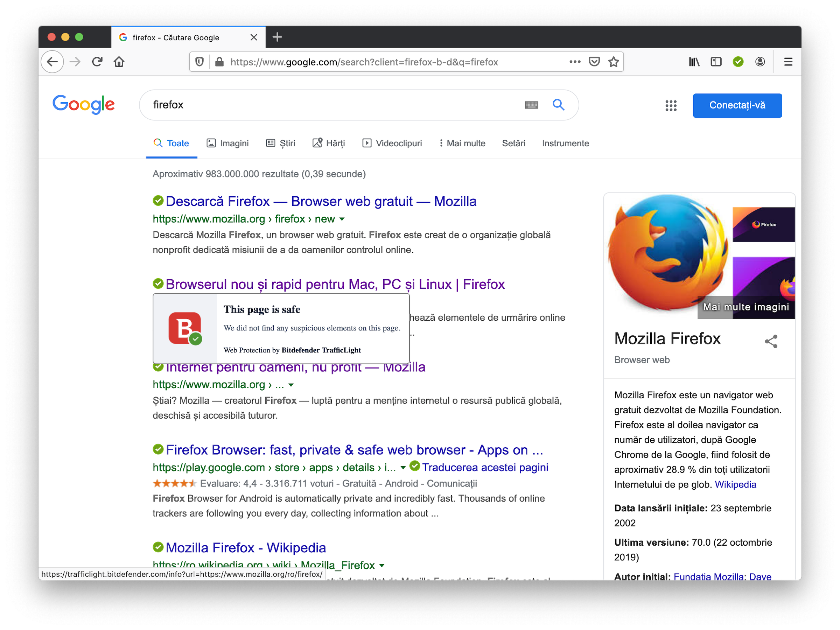This screenshot has height=630, width=840.
Task: Click the Conectați-vă sign-in button
Action: point(737,105)
